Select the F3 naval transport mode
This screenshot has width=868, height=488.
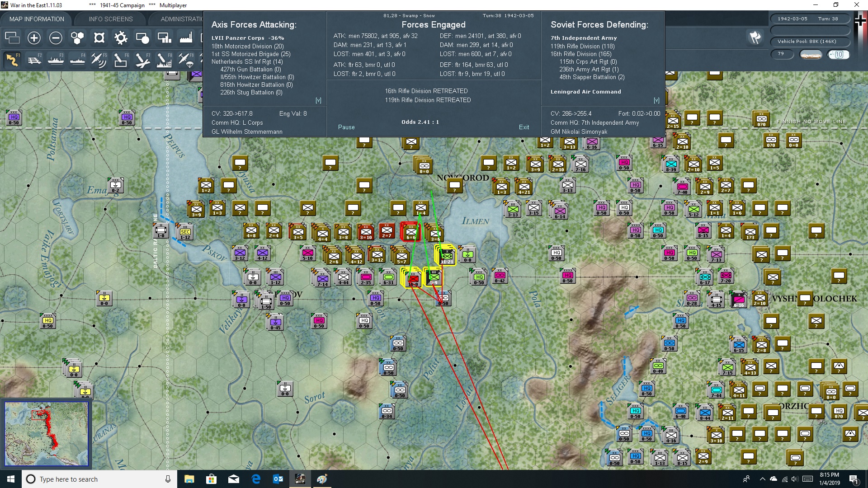coord(56,59)
